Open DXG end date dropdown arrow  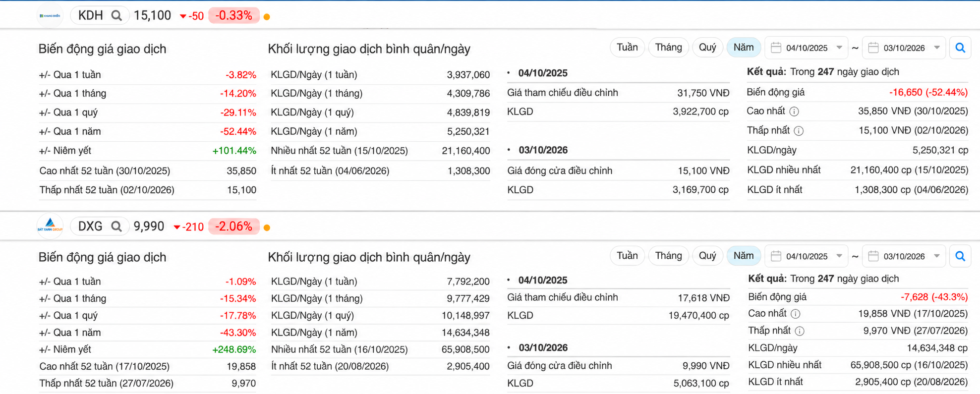937,256
